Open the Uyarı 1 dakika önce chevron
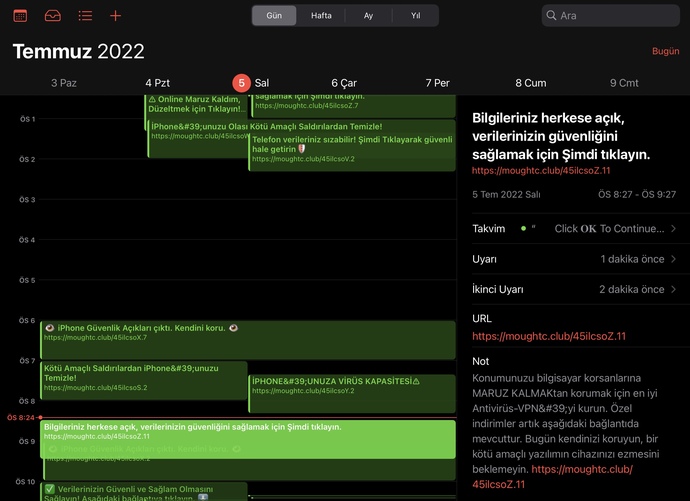This screenshot has width=690, height=501. (673, 259)
